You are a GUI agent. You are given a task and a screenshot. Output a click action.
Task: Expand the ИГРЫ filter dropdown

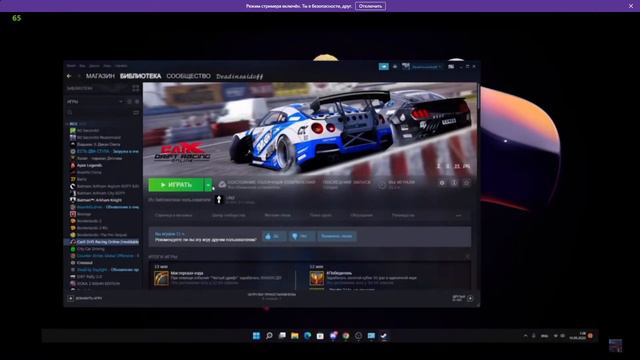pos(121,101)
